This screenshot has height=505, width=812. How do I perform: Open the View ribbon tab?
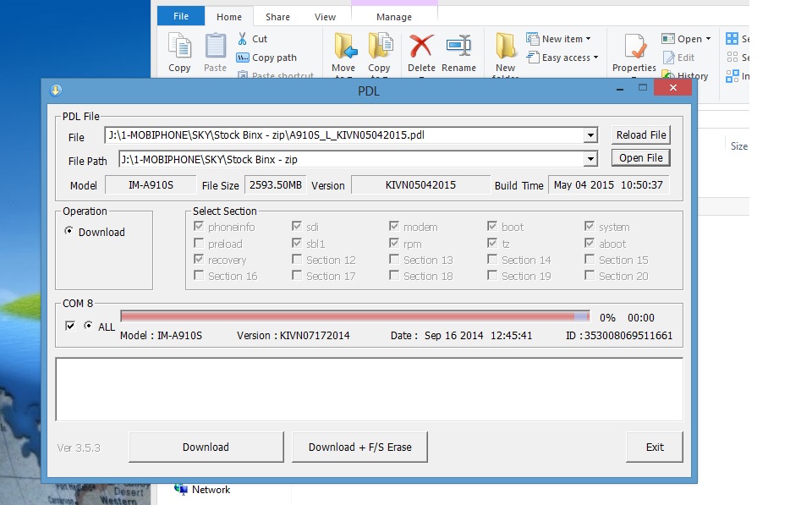[325, 16]
